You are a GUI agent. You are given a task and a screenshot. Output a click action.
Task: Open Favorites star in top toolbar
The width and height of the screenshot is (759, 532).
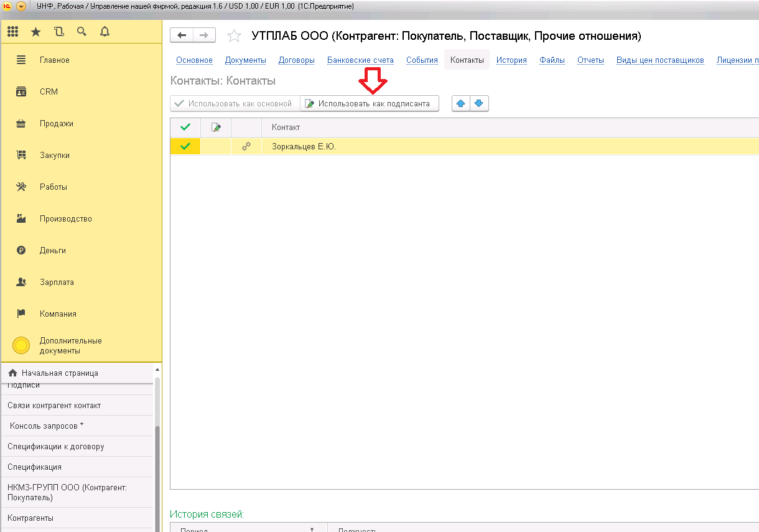(35, 32)
